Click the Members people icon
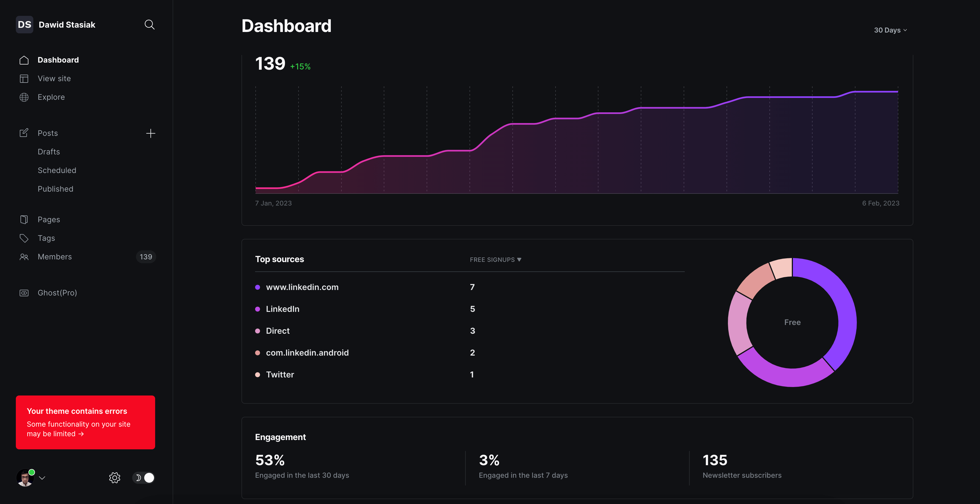Viewport: 980px width, 504px height. [24, 257]
